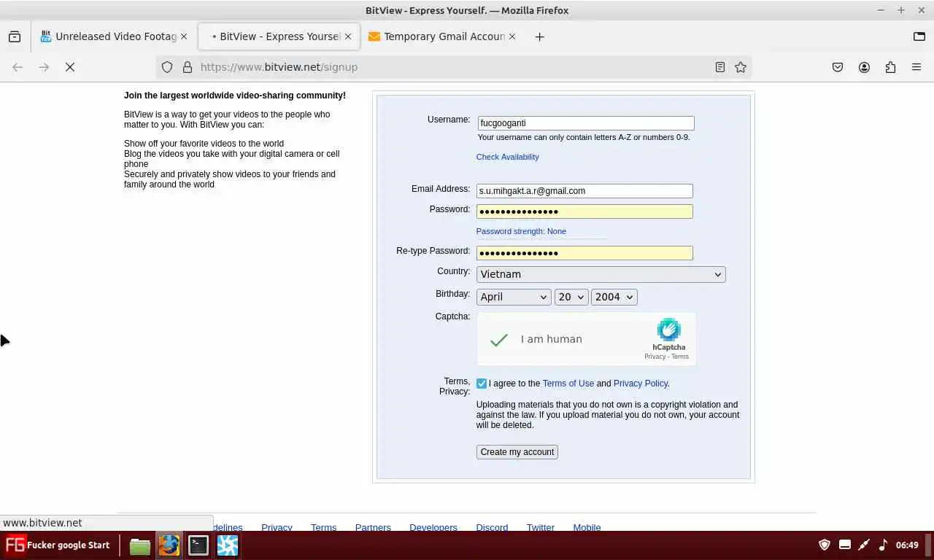Toggle reader view
The width and height of the screenshot is (934, 560).
(x=720, y=67)
